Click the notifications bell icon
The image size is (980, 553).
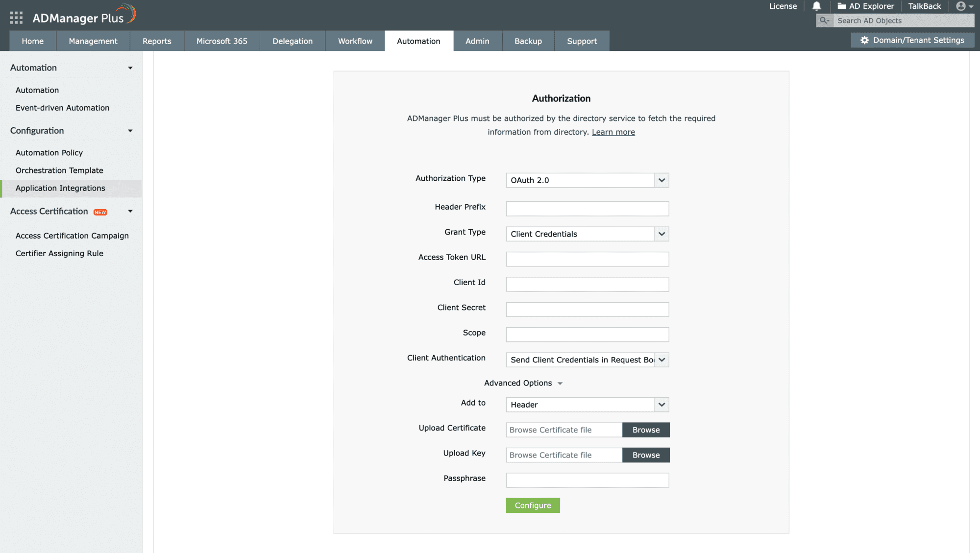pos(816,6)
